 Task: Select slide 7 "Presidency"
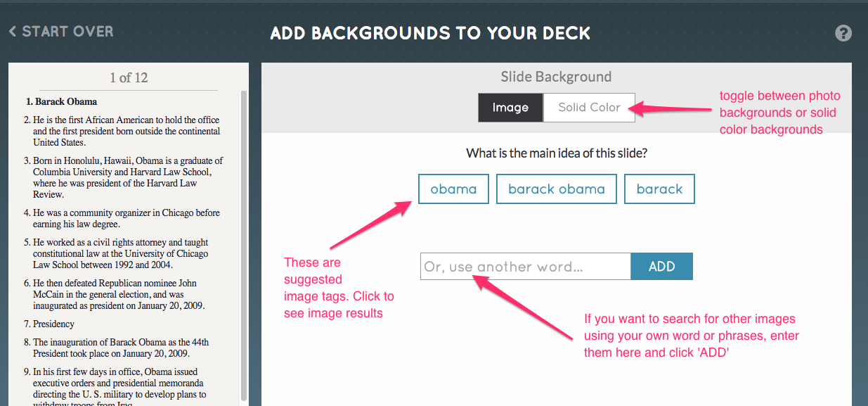pyautogui.click(x=53, y=324)
